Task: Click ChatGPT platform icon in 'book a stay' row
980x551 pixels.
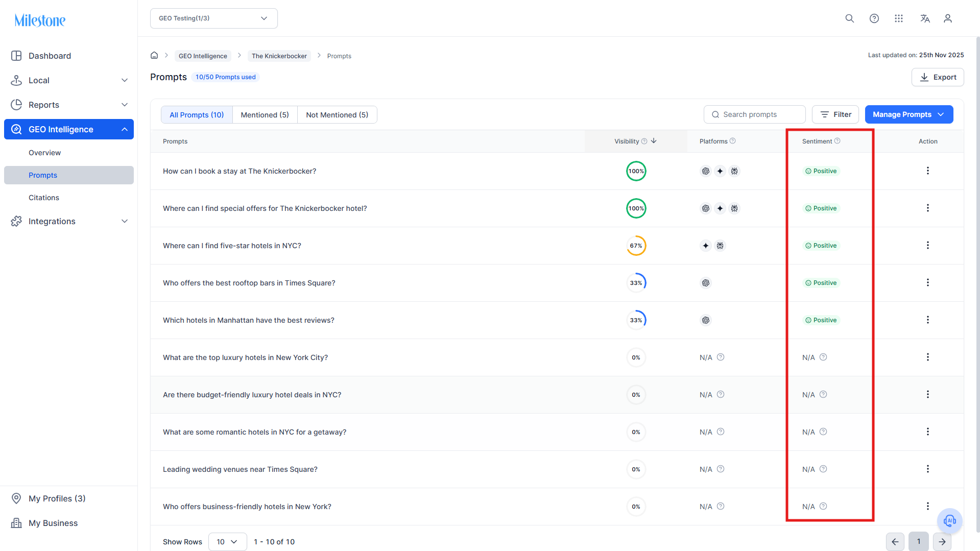Action: [x=706, y=171]
